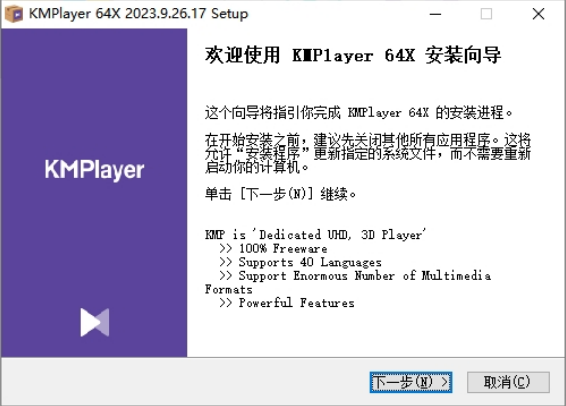
Task: Click the purple sidebar banner area
Action: (94, 193)
